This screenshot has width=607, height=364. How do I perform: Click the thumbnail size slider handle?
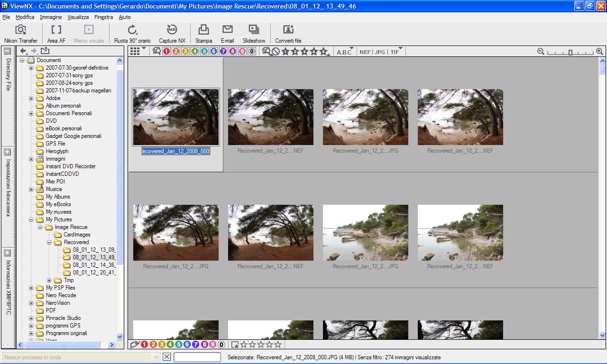point(570,52)
